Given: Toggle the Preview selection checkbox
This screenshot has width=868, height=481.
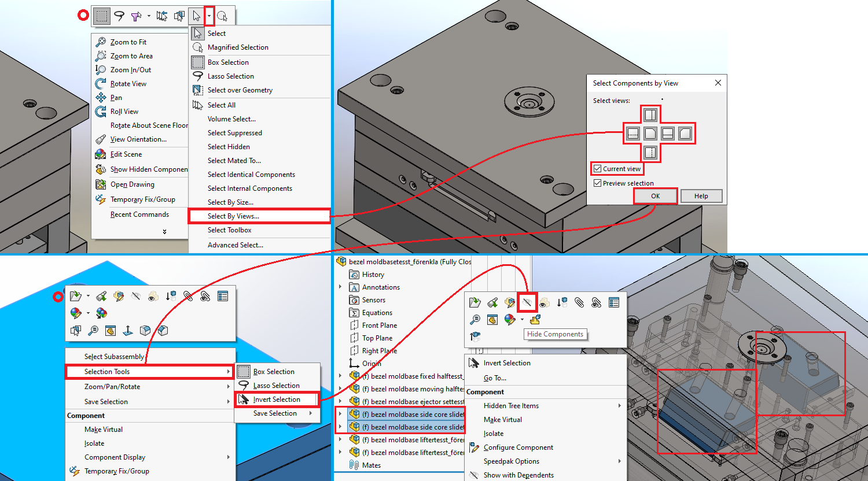Looking at the screenshot, I should point(598,183).
